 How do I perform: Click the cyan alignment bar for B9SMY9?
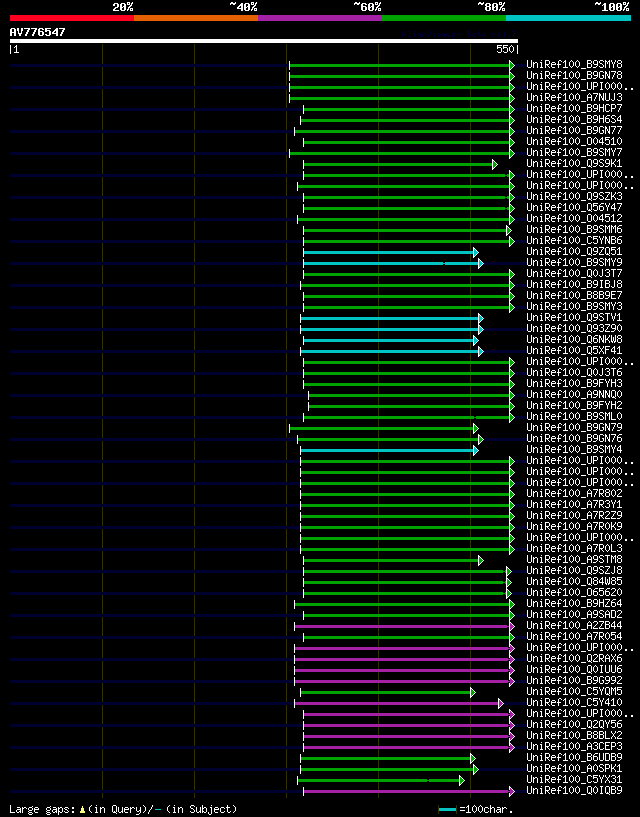coord(391,264)
